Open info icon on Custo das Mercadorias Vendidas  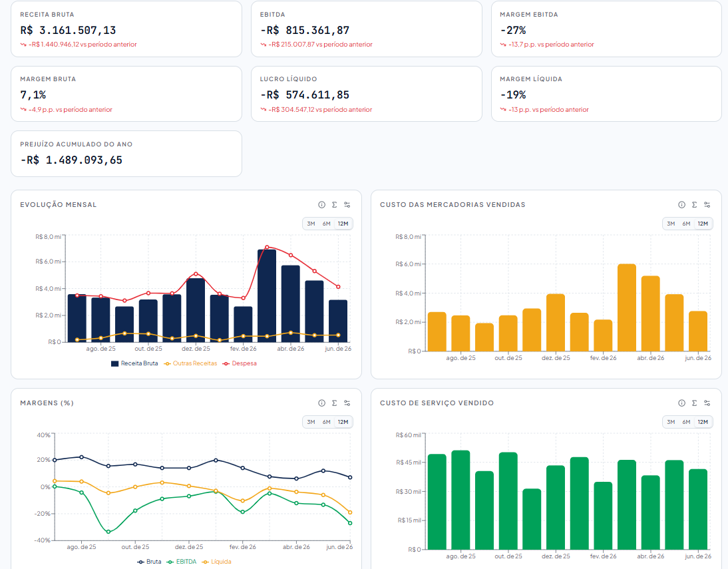pyautogui.click(x=681, y=205)
